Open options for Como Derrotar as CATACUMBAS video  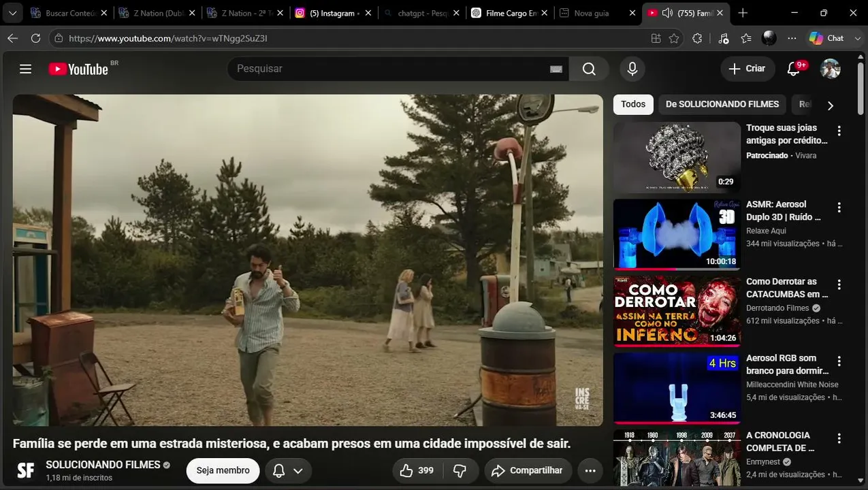pos(839,284)
